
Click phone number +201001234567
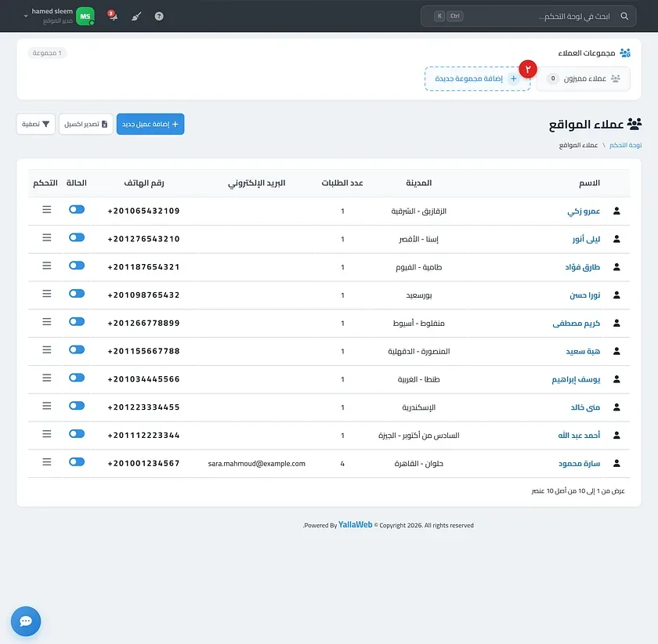[x=143, y=464]
